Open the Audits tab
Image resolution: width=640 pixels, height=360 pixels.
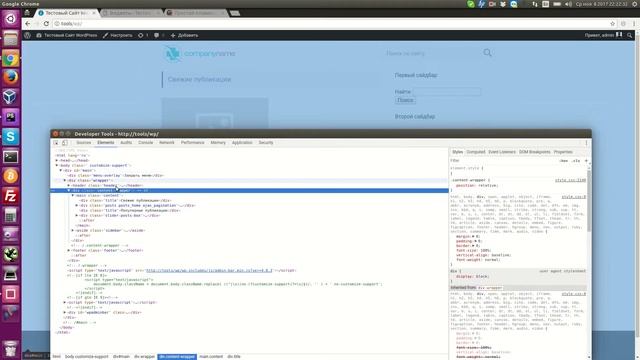126,143
